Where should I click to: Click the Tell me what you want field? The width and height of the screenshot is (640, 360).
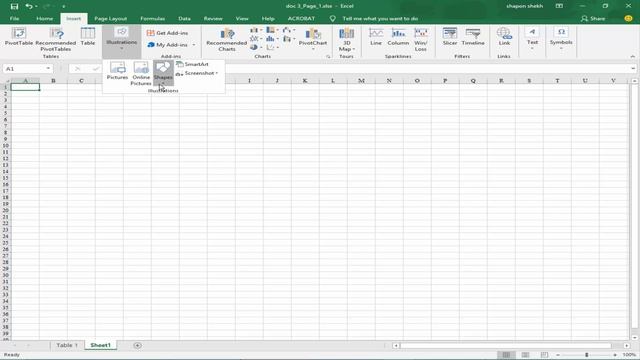pos(380,19)
